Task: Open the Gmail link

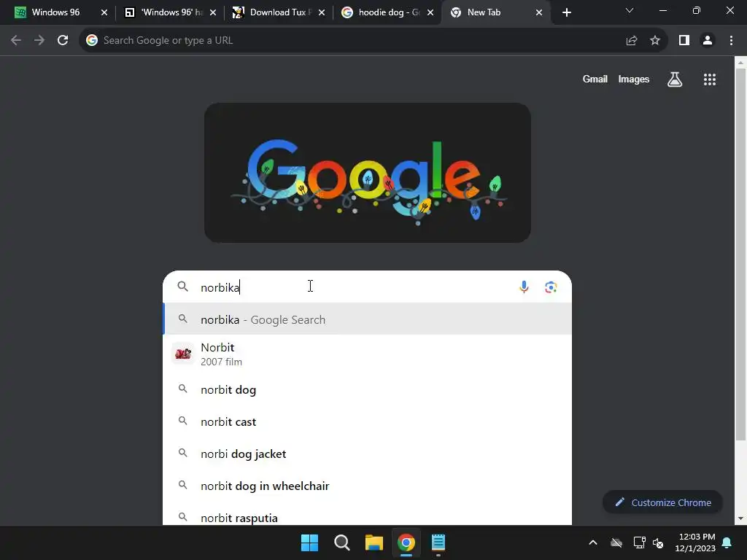Action: point(595,79)
